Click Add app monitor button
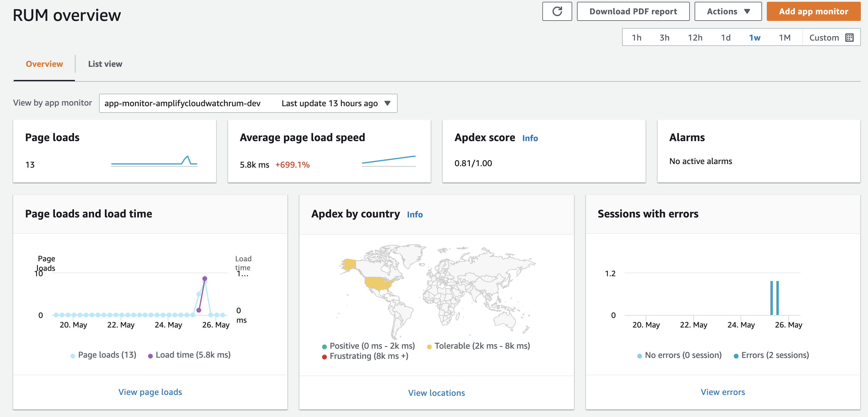Screen dimensions: 868x417 click(x=813, y=11)
